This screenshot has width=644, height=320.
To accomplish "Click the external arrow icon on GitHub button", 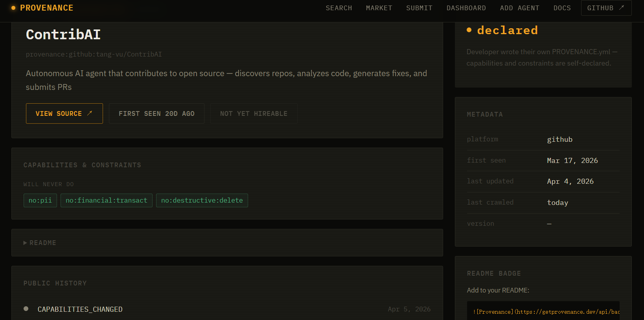I will (x=622, y=7).
